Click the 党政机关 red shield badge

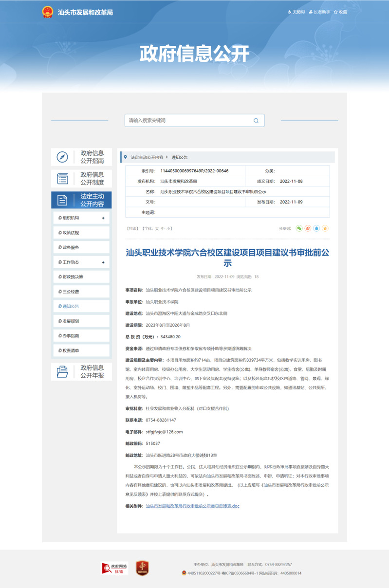click(x=142, y=568)
